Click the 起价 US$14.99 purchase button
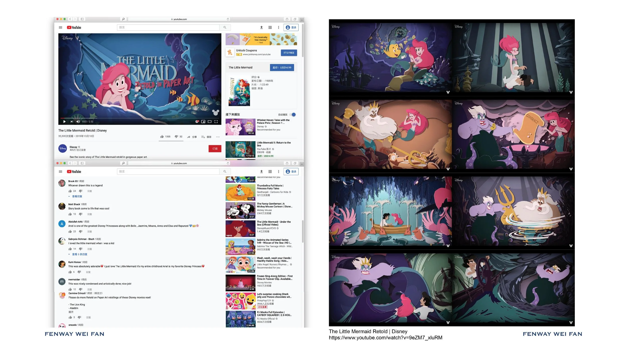The width and height of the screenshot is (627, 364). coord(282,68)
